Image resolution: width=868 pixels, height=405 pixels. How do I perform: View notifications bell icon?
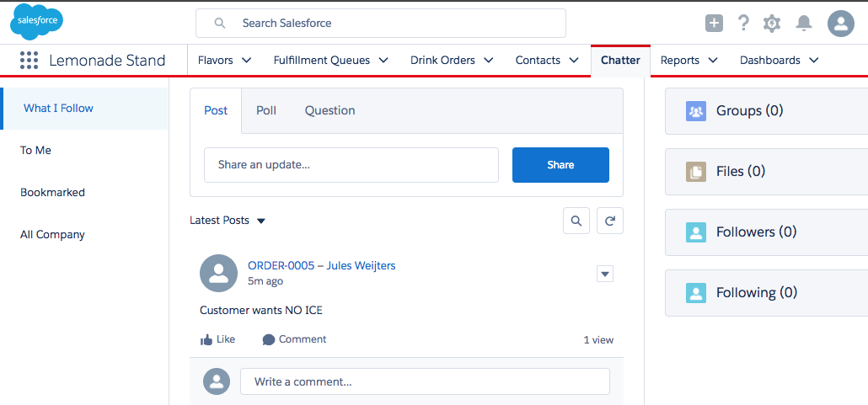804,24
